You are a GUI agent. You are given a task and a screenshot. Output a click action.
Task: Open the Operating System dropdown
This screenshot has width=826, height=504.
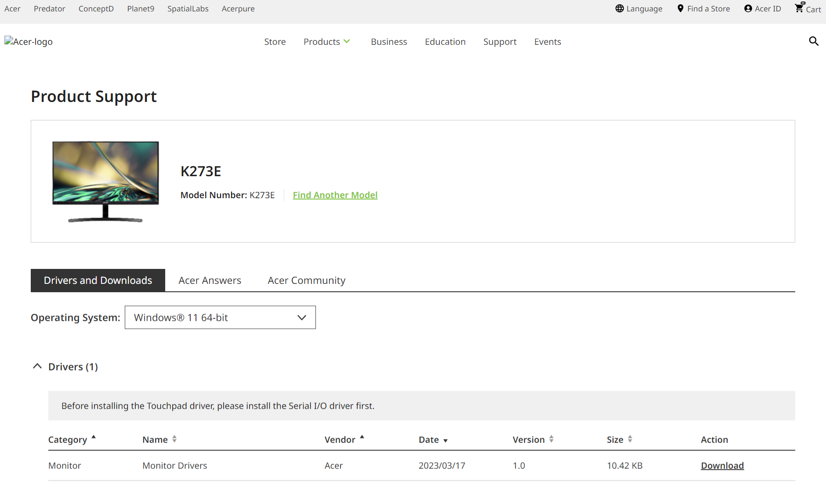coord(220,318)
